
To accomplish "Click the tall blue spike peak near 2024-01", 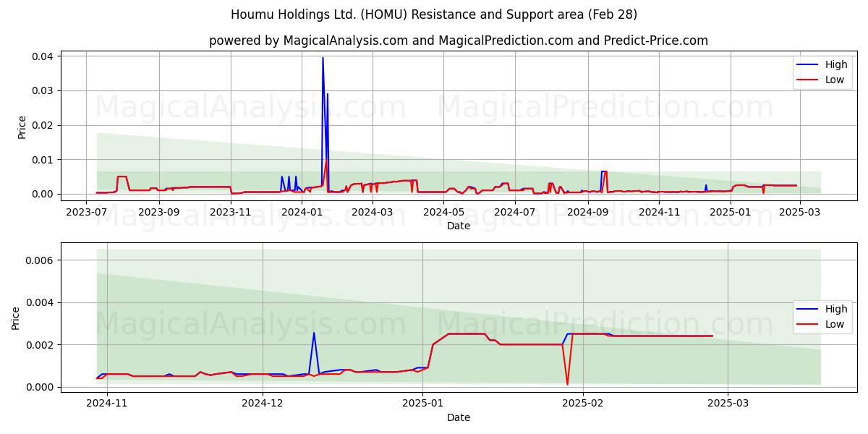I will pos(323,58).
